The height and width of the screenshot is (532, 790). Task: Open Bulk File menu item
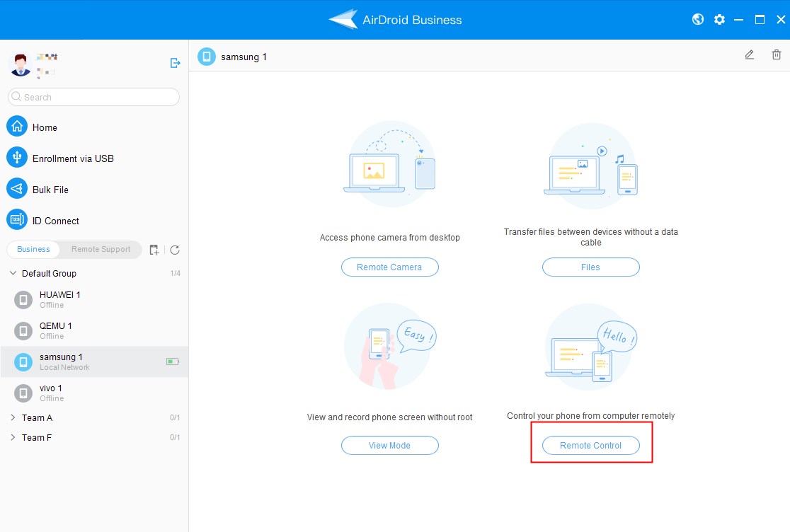[x=94, y=190]
